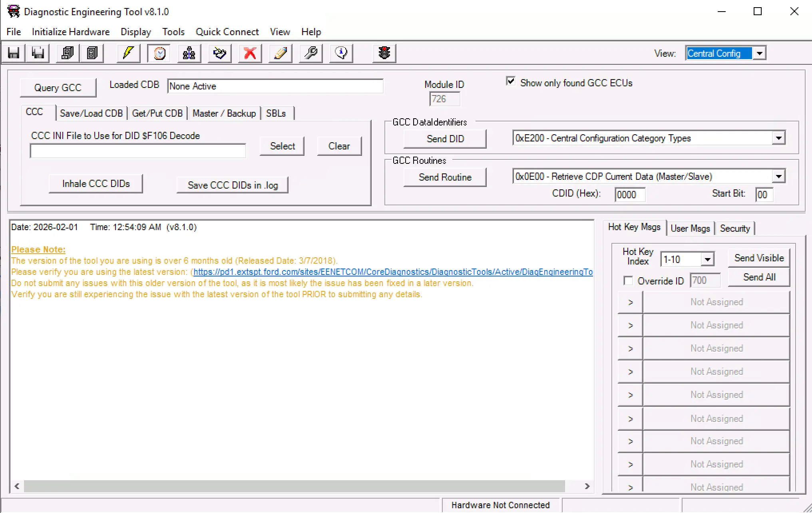
Task: Click the network tree toolbar icon
Action: pos(189,53)
